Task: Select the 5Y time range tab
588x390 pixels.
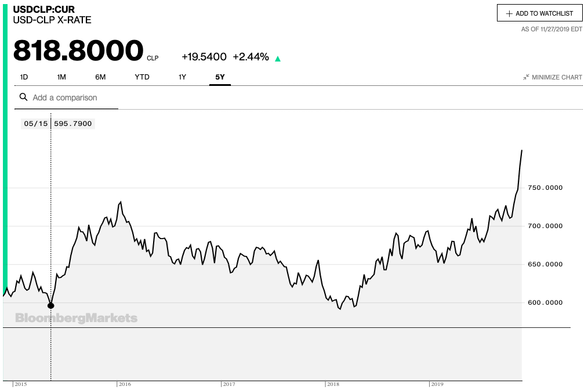Action: (x=220, y=77)
